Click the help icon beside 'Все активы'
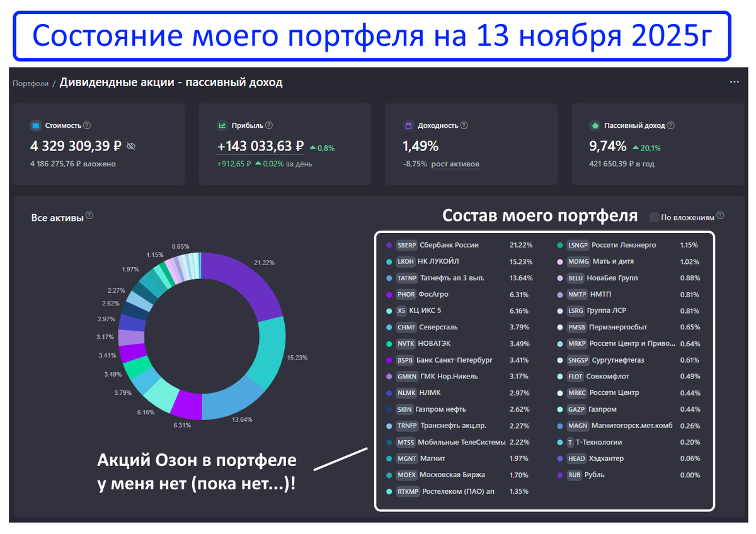 coord(89,215)
